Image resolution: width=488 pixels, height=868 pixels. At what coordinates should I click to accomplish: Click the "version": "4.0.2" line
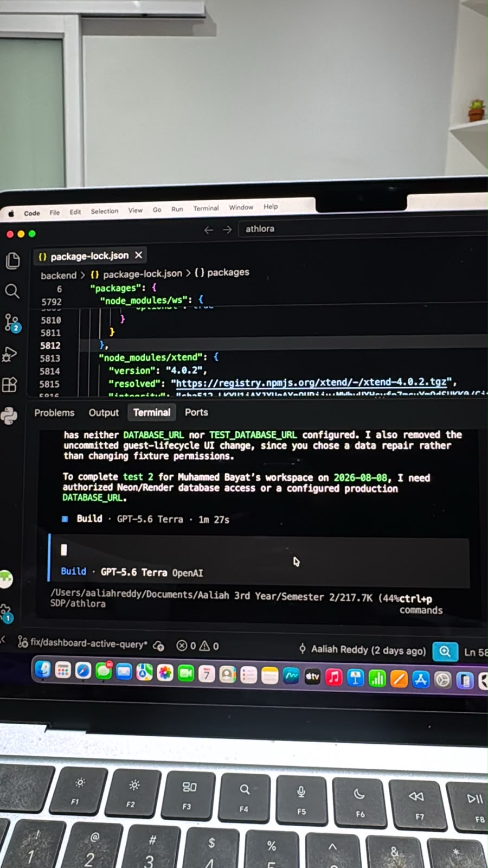point(158,371)
